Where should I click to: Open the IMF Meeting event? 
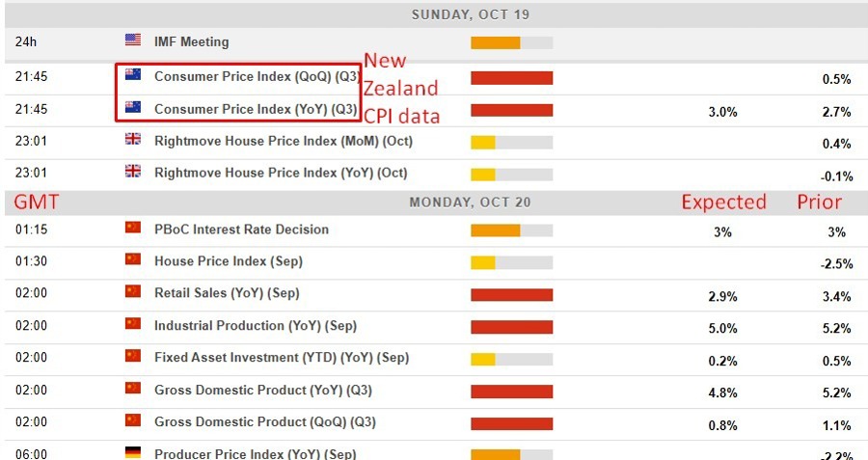point(191,41)
